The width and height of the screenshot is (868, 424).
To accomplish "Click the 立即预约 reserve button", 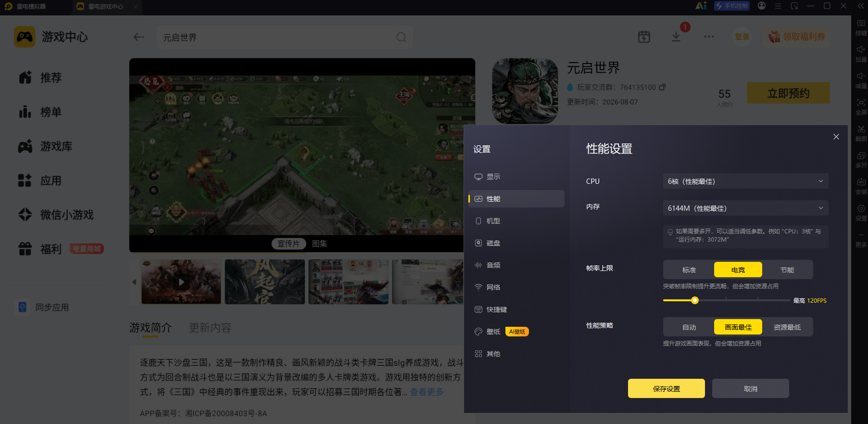I will pyautogui.click(x=788, y=93).
